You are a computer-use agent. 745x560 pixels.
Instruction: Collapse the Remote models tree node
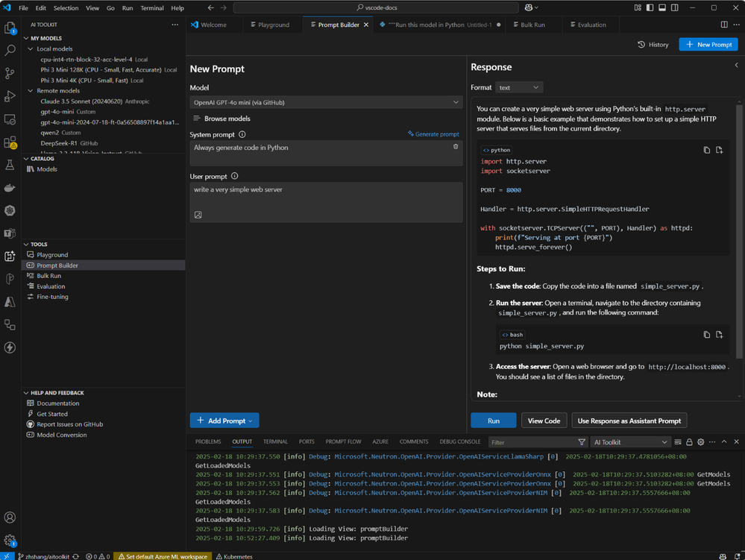click(31, 91)
